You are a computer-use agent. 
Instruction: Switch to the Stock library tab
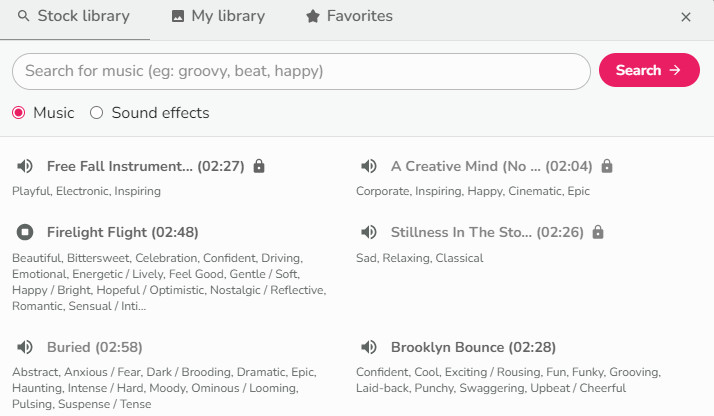[x=75, y=17]
